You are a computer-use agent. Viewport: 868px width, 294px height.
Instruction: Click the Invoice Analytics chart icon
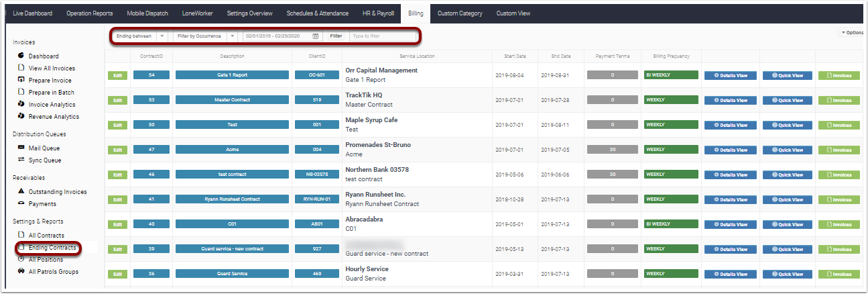coord(21,104)
